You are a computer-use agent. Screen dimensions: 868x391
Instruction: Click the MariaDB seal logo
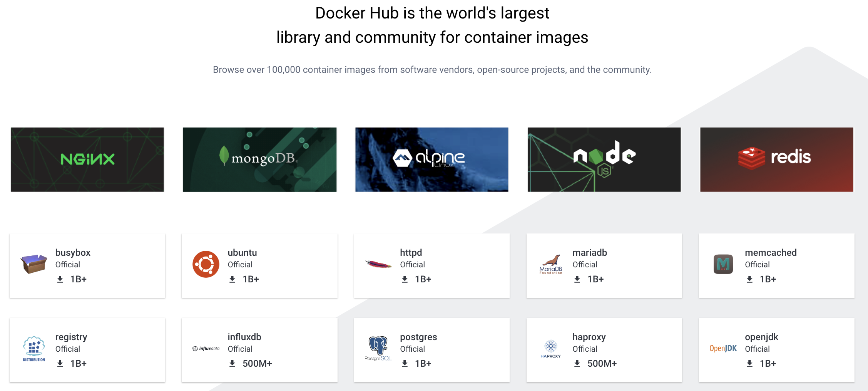pyautogui.click(x=551, y=264)
